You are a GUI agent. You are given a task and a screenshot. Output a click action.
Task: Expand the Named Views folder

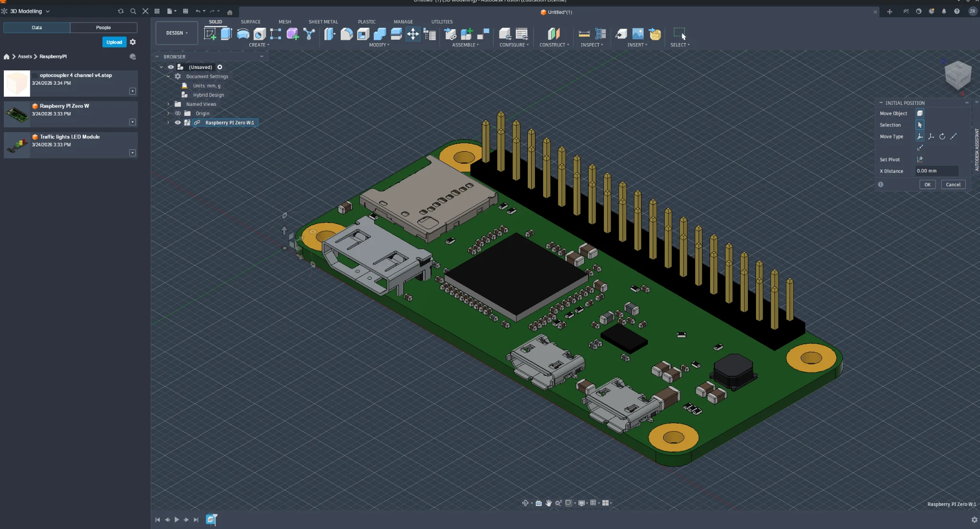168,104
